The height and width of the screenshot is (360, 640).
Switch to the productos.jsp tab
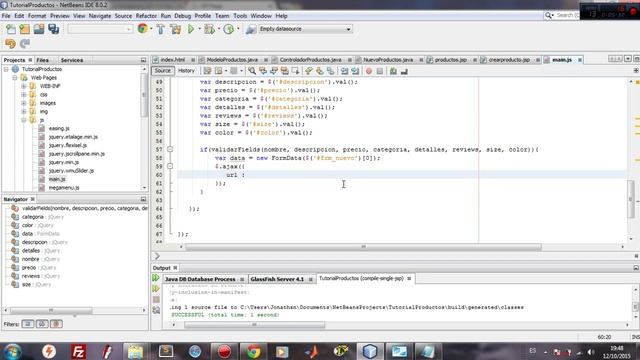pos(450,60)
